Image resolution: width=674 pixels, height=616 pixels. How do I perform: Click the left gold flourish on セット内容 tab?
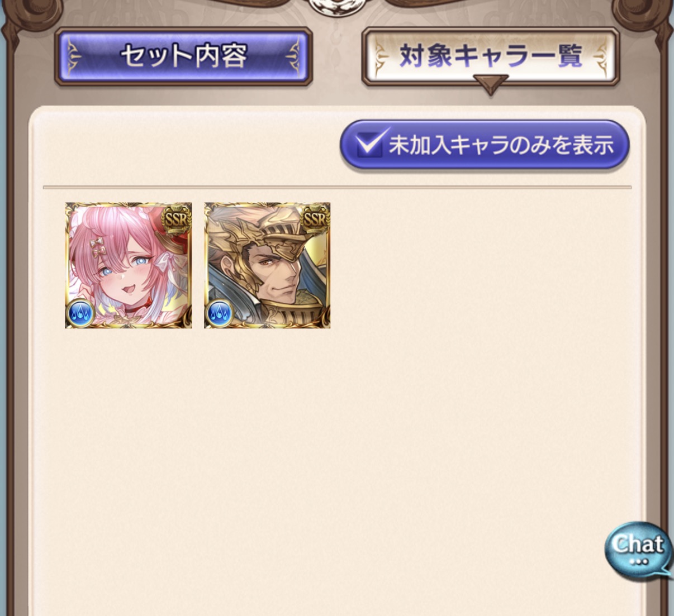point(74,56)
